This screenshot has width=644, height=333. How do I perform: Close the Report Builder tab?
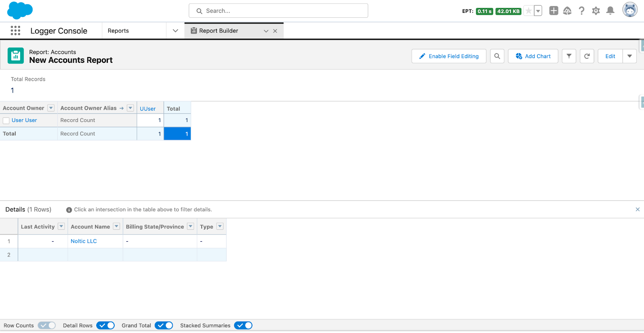[275, 31]
